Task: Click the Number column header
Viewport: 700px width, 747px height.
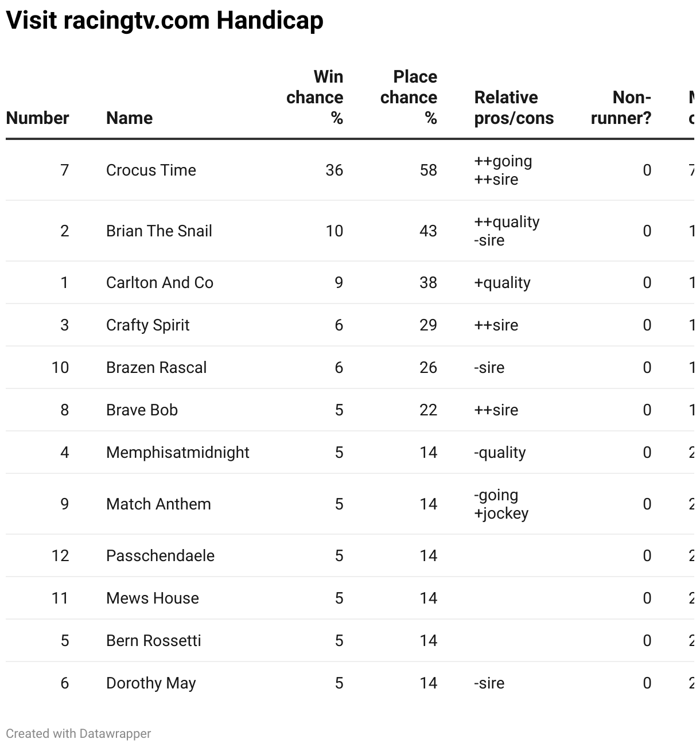Action: pos(37,118)
